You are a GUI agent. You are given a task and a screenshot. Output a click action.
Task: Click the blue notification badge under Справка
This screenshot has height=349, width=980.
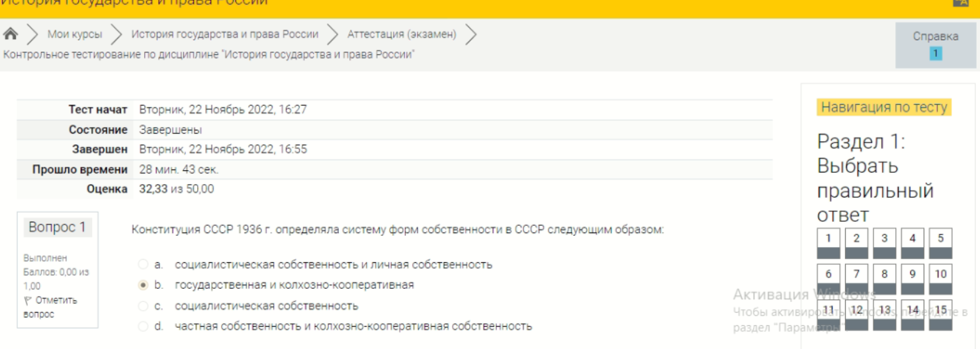click(936, 54)
